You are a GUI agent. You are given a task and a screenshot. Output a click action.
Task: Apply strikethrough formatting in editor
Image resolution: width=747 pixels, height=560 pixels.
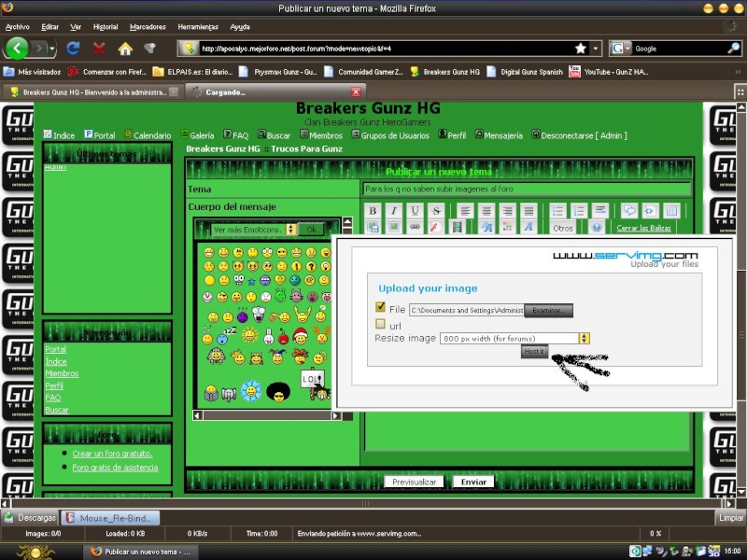tap(436, 211)
